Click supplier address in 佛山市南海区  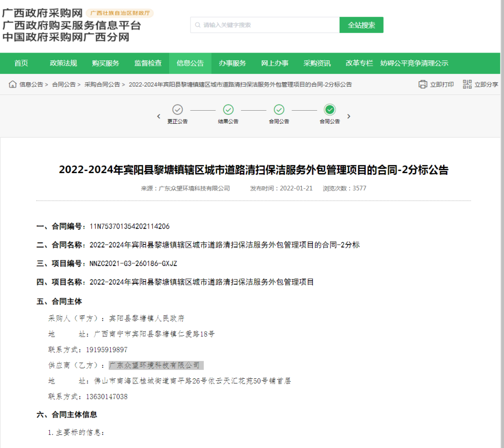click(x=192, y=381)
